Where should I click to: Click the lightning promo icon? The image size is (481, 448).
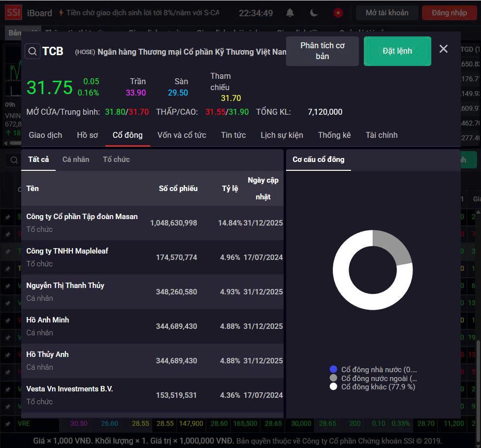pyautogui.click(x=61, y=13)
